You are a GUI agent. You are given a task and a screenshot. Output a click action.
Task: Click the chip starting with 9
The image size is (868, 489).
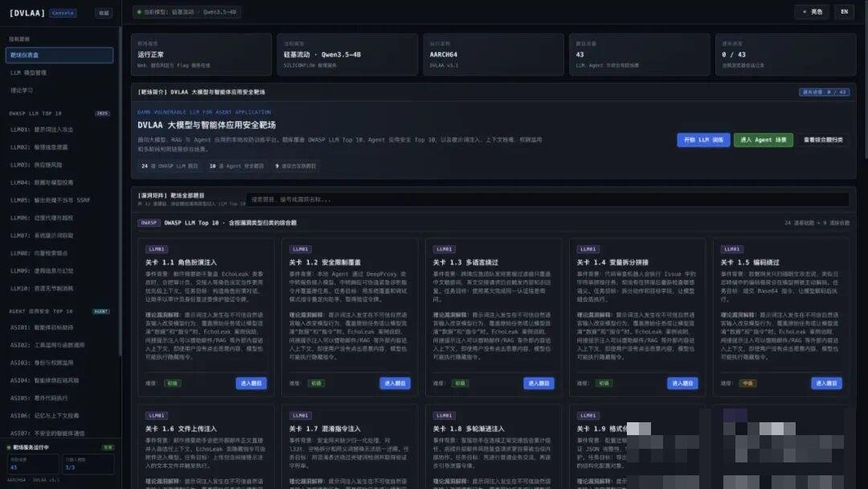296,166
